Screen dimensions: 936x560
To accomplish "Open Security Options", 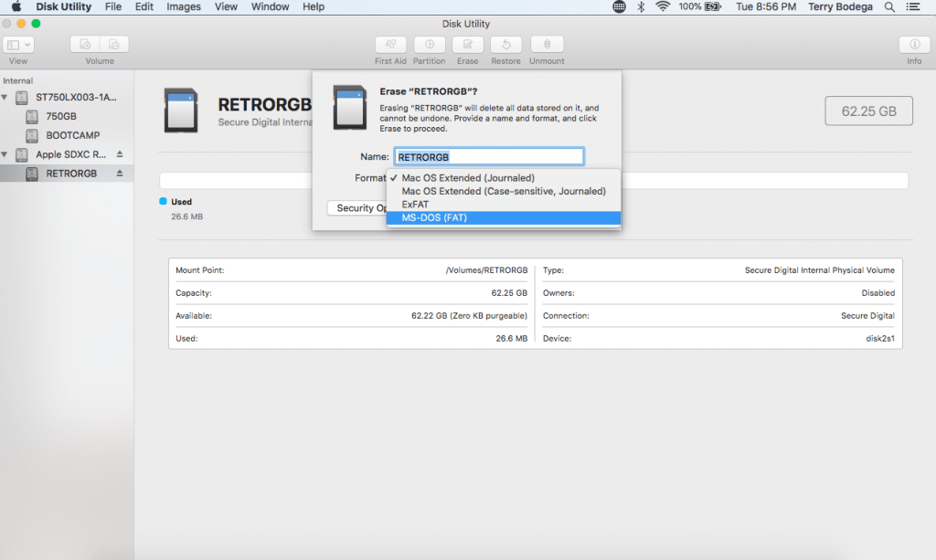I will coord(356,207).
